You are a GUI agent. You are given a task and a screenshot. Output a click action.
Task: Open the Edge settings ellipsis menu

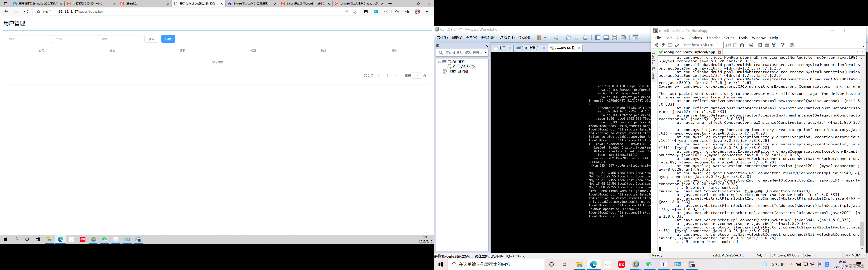[x=428, y=12]
